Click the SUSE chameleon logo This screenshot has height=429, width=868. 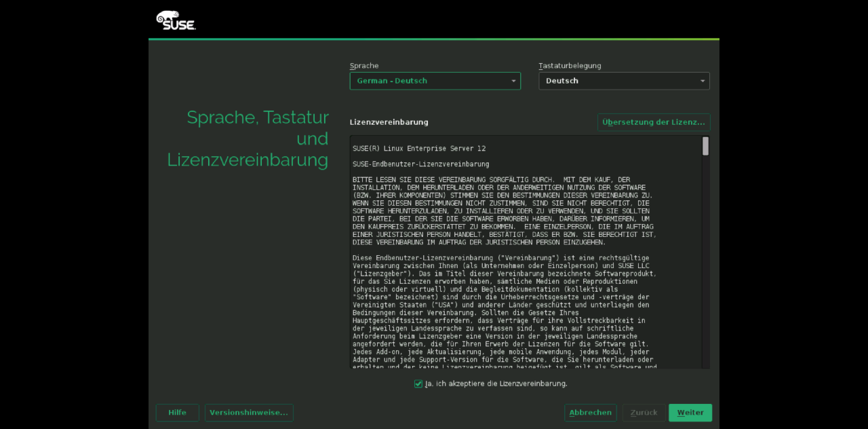(x=176, y=20)
